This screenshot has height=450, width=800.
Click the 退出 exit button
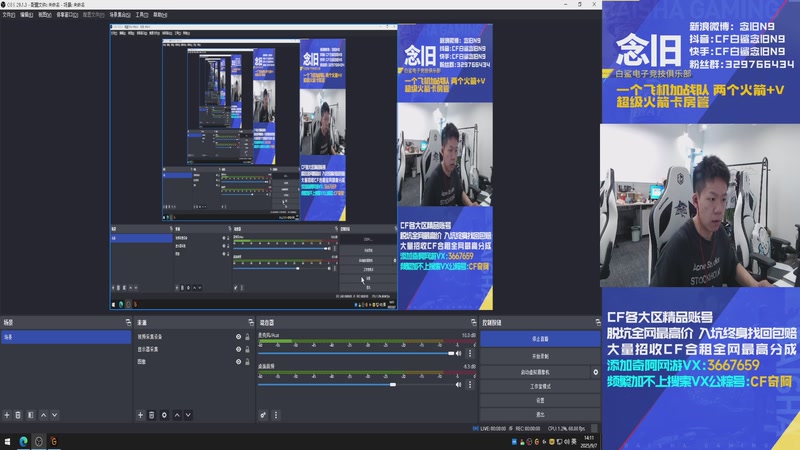[x=540, y=414]
